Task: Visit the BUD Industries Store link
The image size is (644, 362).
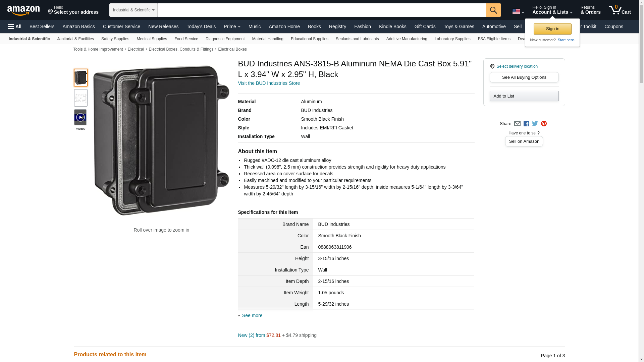Action: (269, 83)
